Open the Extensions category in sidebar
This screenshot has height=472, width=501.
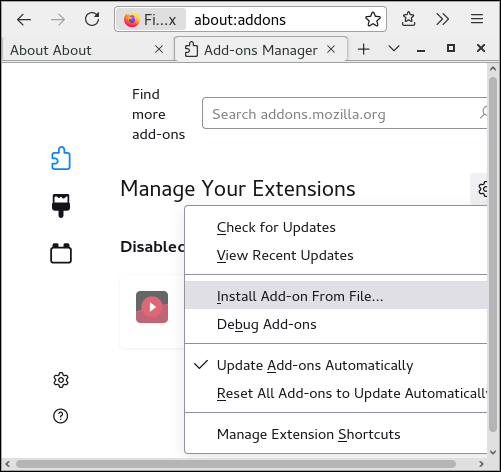pos(61,158)
